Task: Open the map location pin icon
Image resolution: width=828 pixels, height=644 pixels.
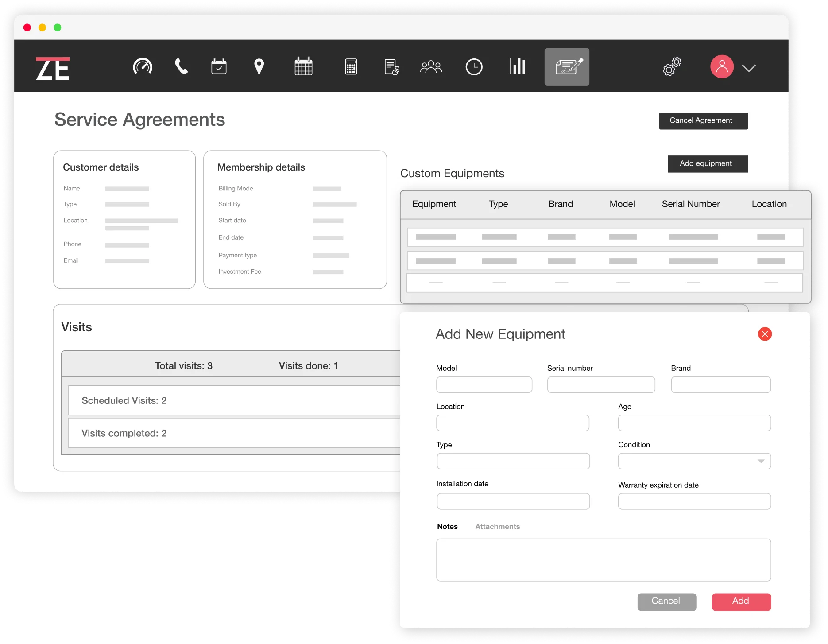Action: tap(259, 66)
